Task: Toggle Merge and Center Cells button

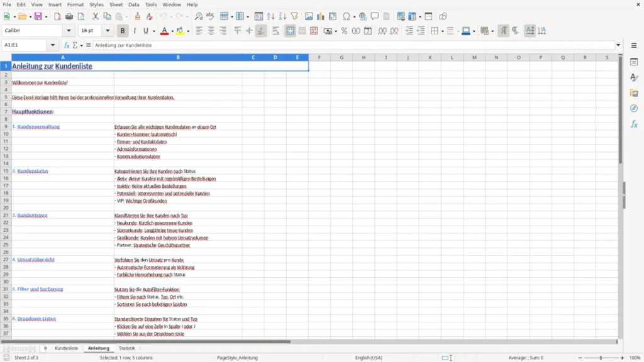Action: pos(290,31)
